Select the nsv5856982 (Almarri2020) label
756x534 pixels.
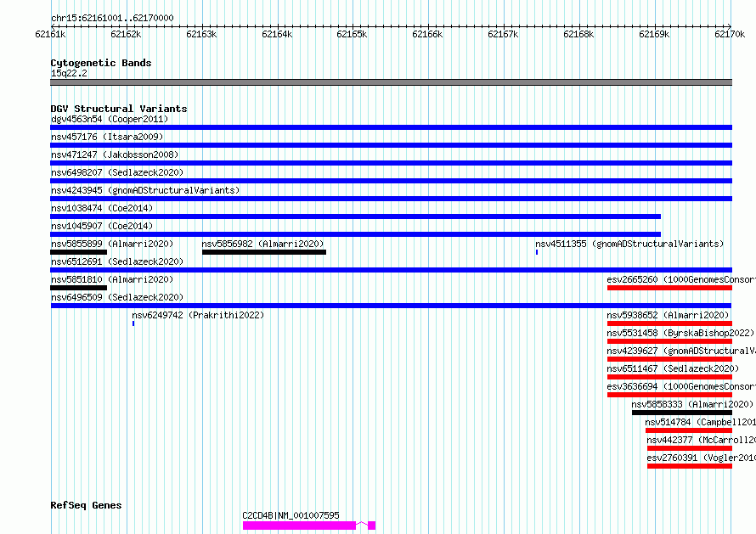(262, 244)
